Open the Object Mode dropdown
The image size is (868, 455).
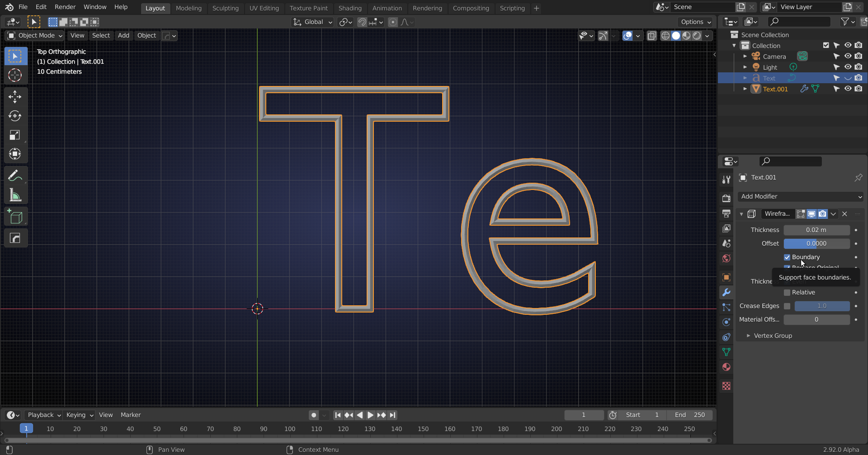[x=35, y=36]
